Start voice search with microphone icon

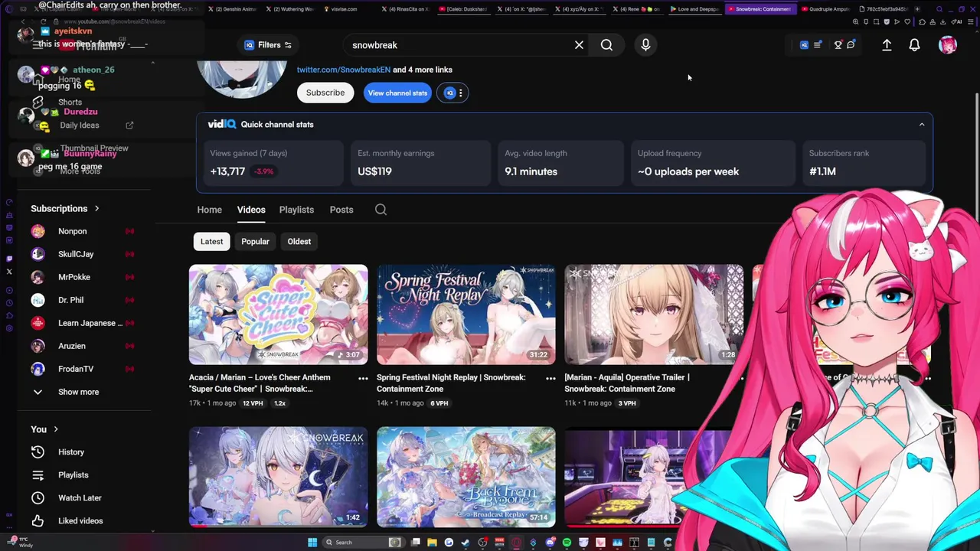point(645,45)
